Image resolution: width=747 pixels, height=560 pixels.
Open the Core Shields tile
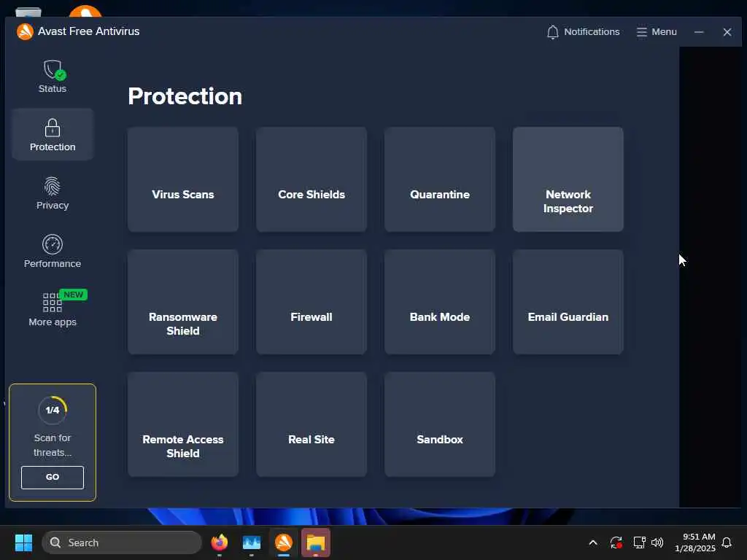[x=311, y=179]
